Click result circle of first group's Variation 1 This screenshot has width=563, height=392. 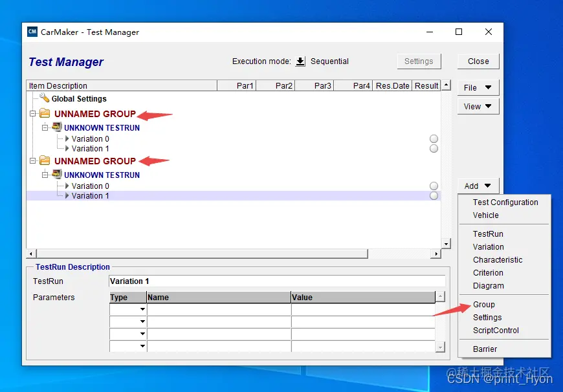click(x=434, y=149)
